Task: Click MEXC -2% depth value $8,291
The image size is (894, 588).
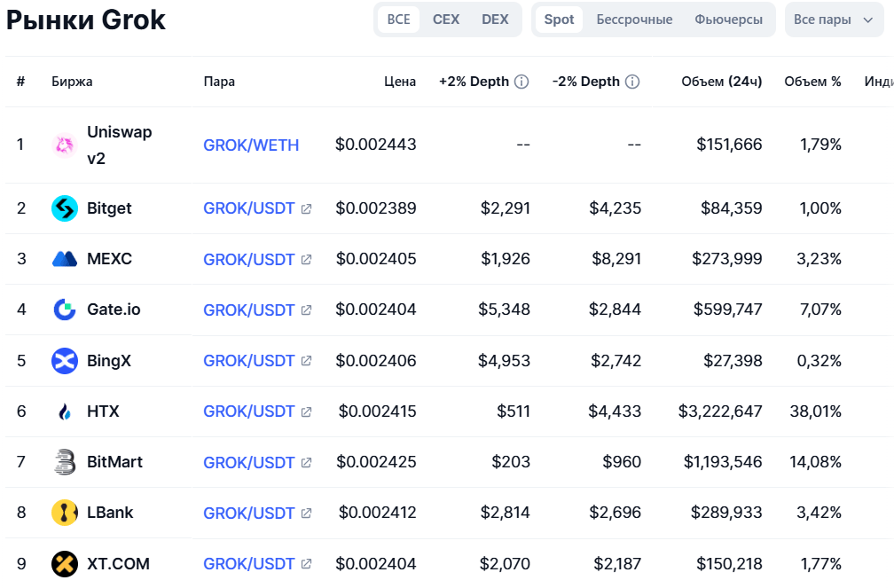Action: pyautogui.click(x=616, y=259)
